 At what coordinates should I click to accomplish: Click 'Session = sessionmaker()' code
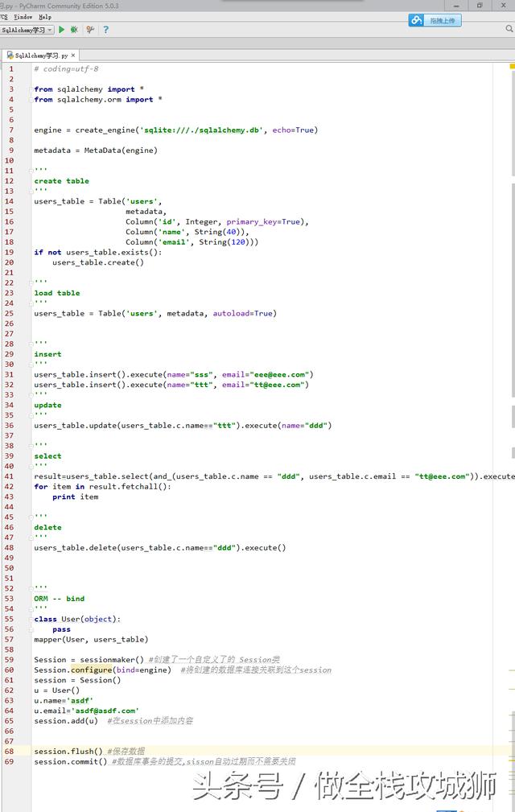coord(89,660)
